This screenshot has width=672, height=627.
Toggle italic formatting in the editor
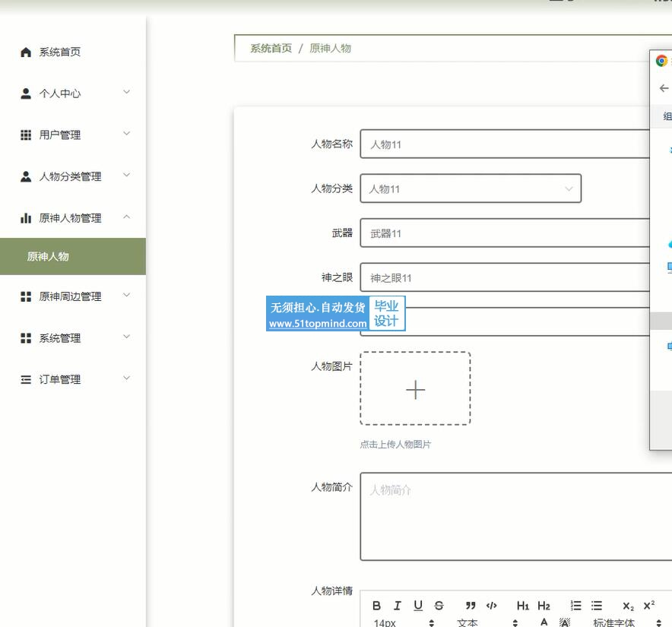tap(398, 606)
